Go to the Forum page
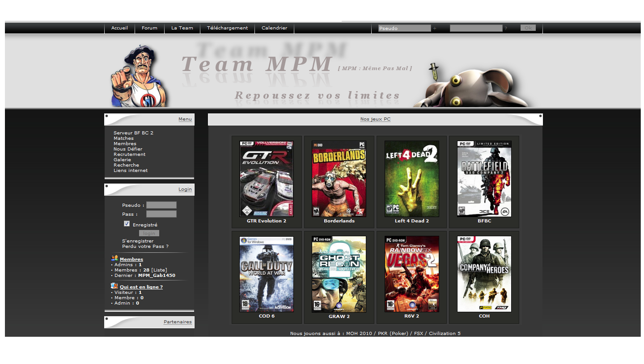 [149, 28]
